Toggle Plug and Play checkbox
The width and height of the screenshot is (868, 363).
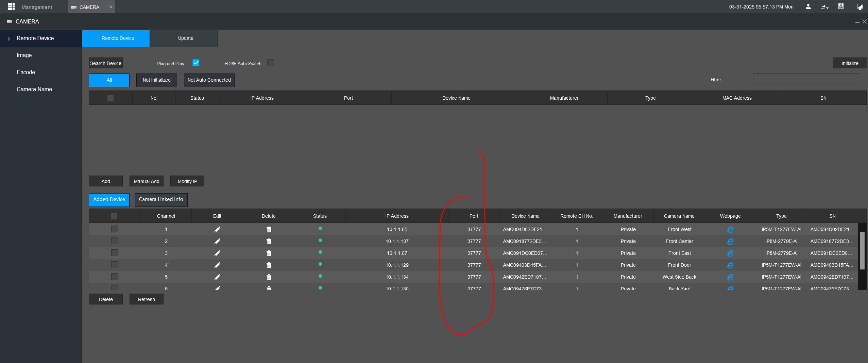click(196, 63)
